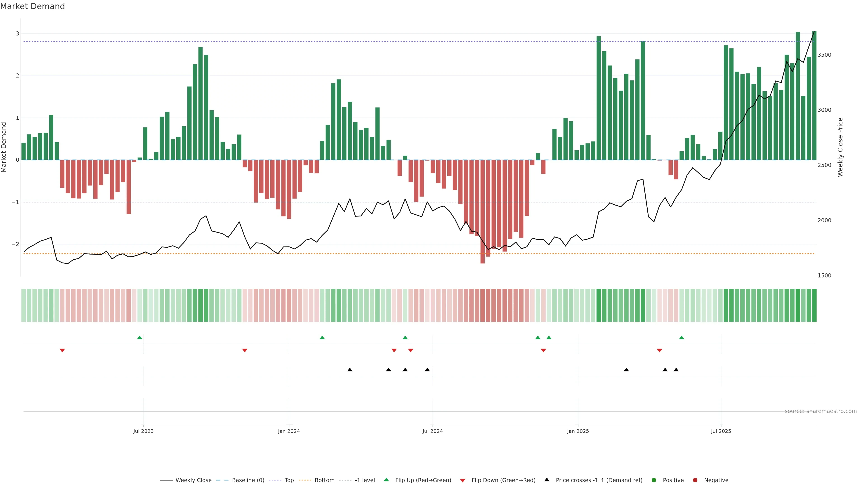Click the Weekly Close Price axis title

[840, 147]
